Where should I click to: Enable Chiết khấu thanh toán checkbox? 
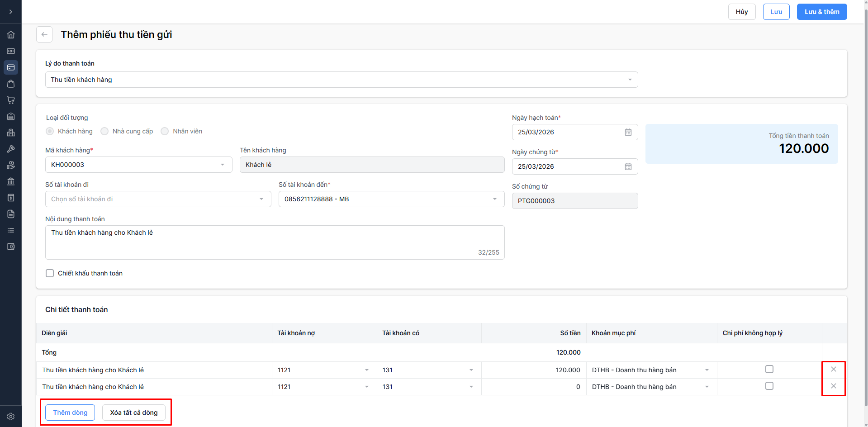pyautogui.click(x=50, y=273)
